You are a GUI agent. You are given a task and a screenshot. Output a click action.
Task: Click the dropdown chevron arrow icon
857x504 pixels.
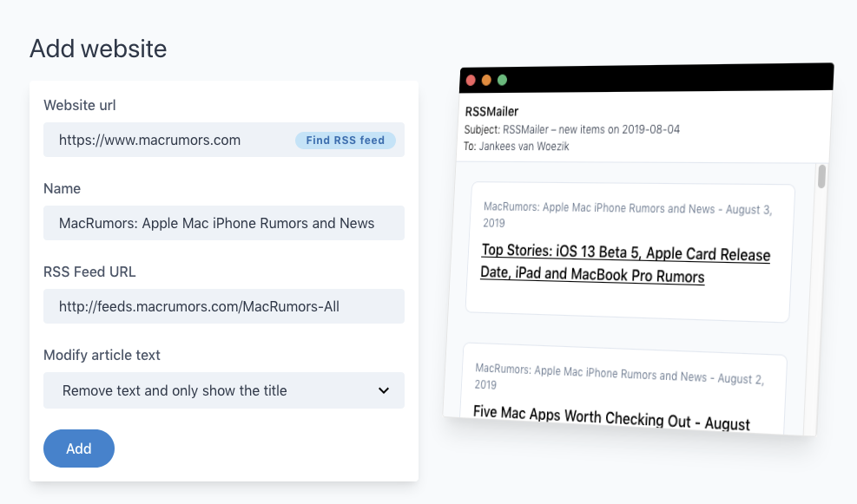point(384,390)
